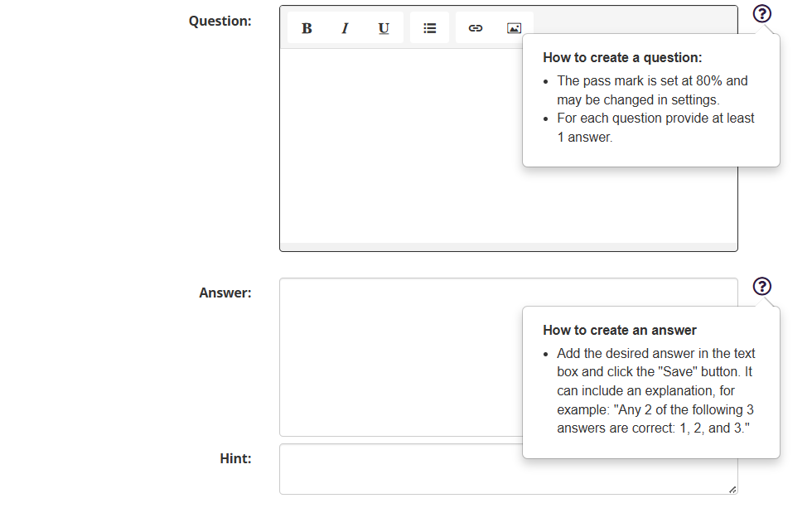Click the help icon beside the Question field
Screen dimensions: 812x508
coord(762,13)
